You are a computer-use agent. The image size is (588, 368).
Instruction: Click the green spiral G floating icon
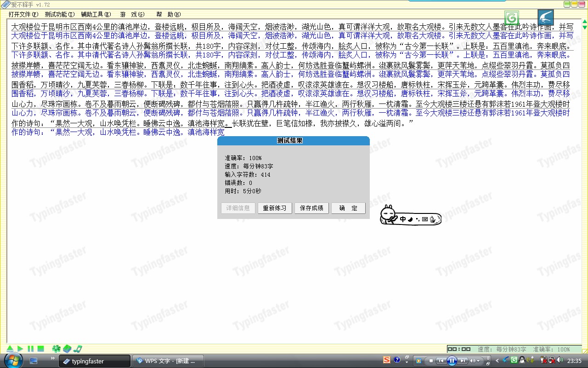tap(512, 18)
